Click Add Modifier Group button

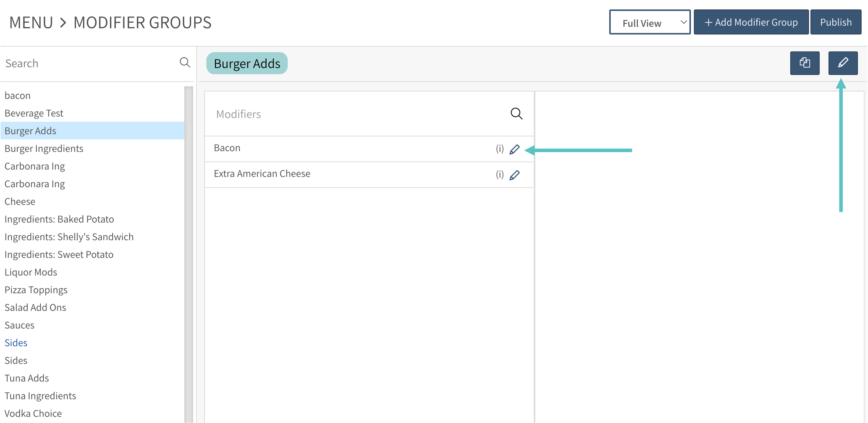(x=751, y=23)
